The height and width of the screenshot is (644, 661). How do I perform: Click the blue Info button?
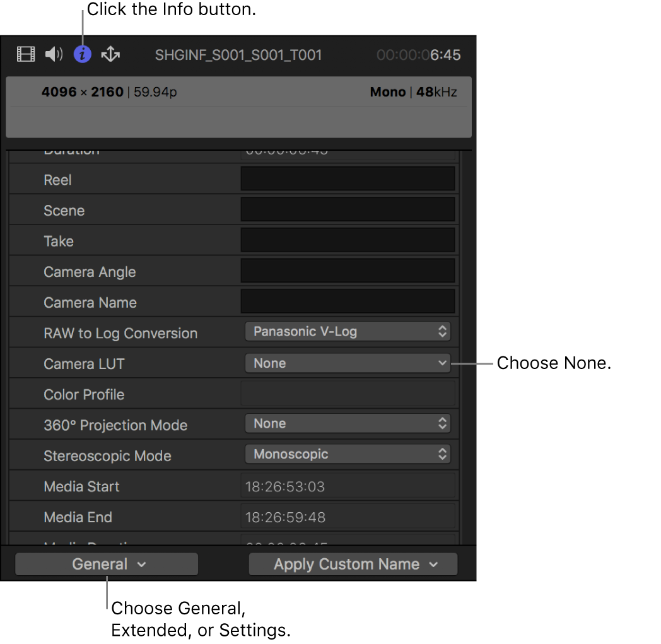(82, 55)
